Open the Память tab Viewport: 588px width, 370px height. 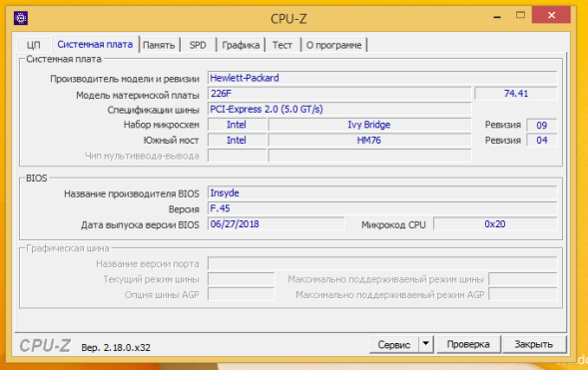[x=159, y=45]
